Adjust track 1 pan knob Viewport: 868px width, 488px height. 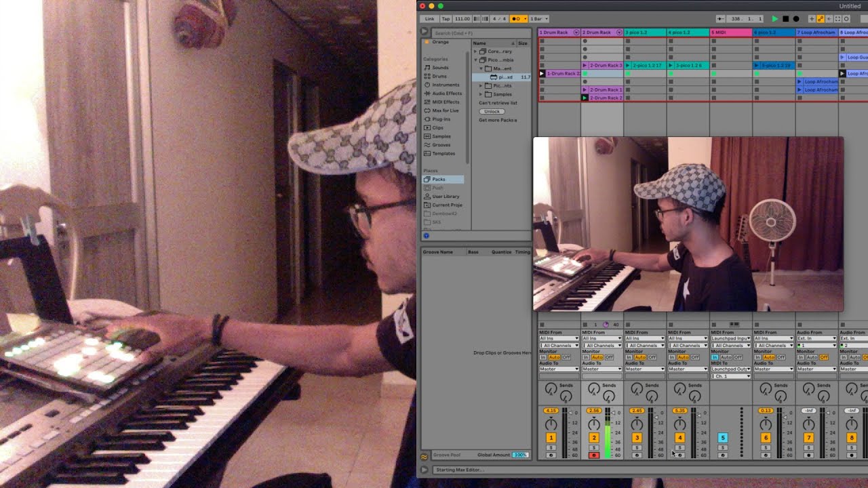pos(551,425)
